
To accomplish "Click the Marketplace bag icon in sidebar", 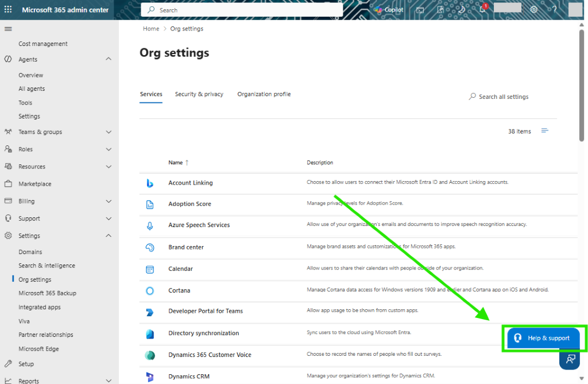I will point(8,183).
